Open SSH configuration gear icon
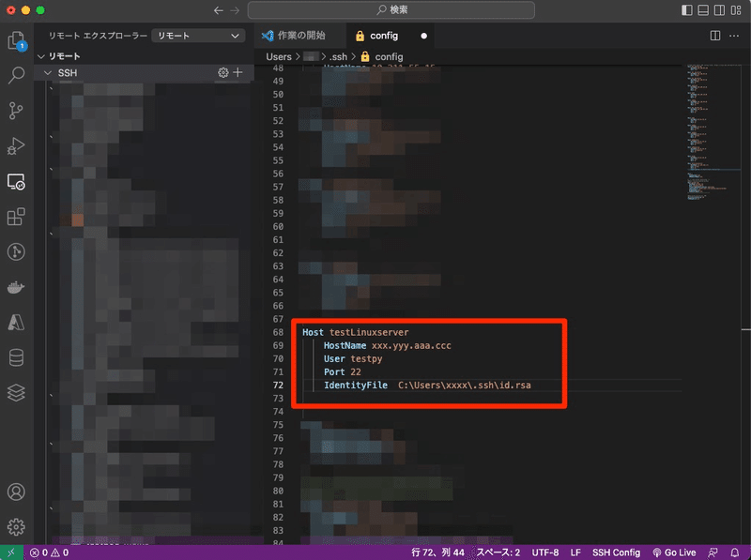 [x=223, y=73]
